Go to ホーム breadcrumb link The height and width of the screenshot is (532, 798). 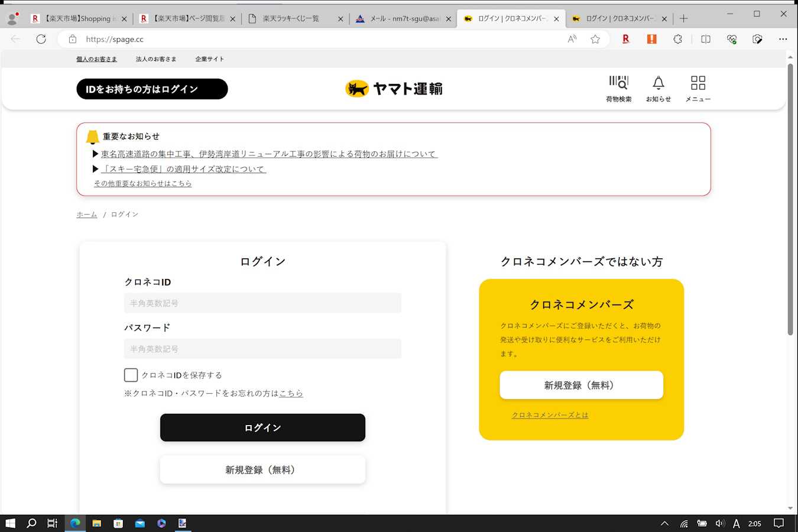[86, 215]
